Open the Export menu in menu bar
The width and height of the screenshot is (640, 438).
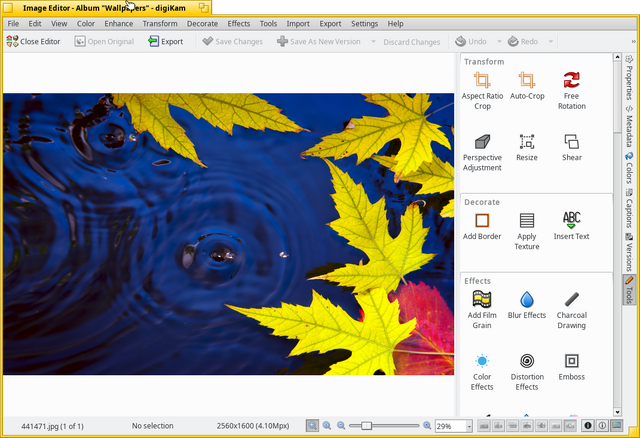330,24
